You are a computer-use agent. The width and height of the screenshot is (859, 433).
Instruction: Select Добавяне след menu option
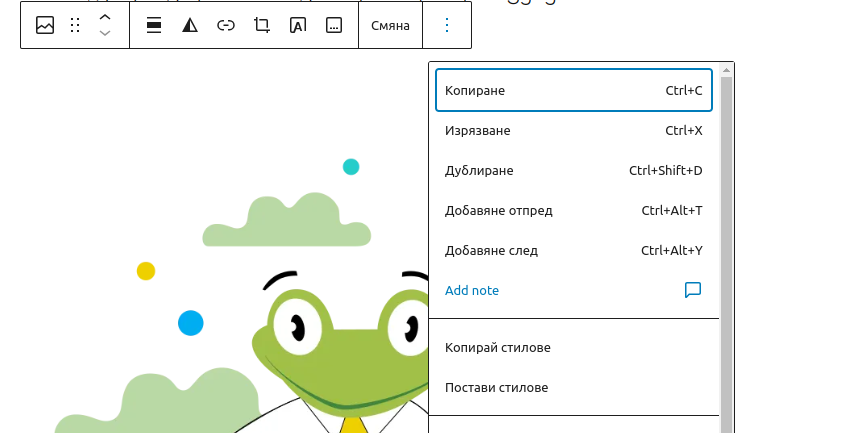(573, 251)
